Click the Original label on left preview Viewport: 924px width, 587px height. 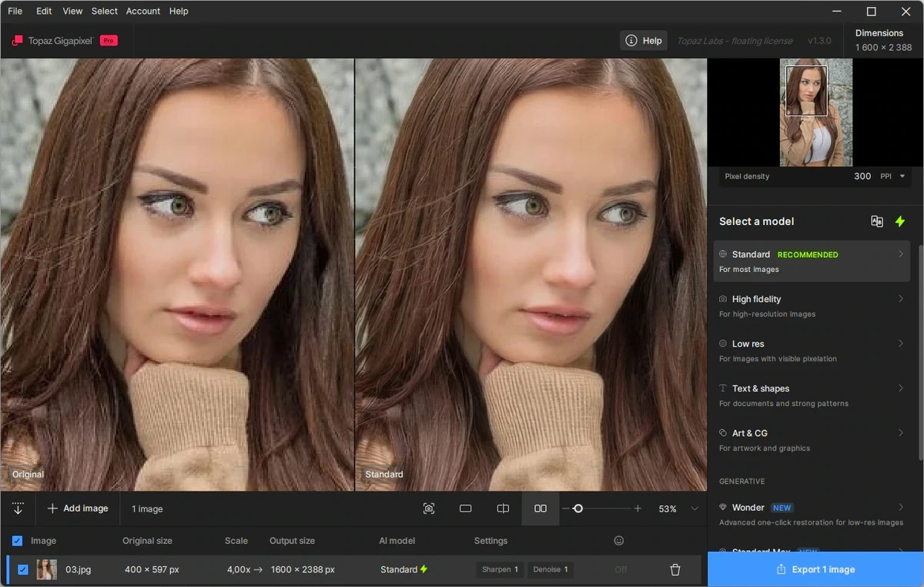[x=28, y=475]
